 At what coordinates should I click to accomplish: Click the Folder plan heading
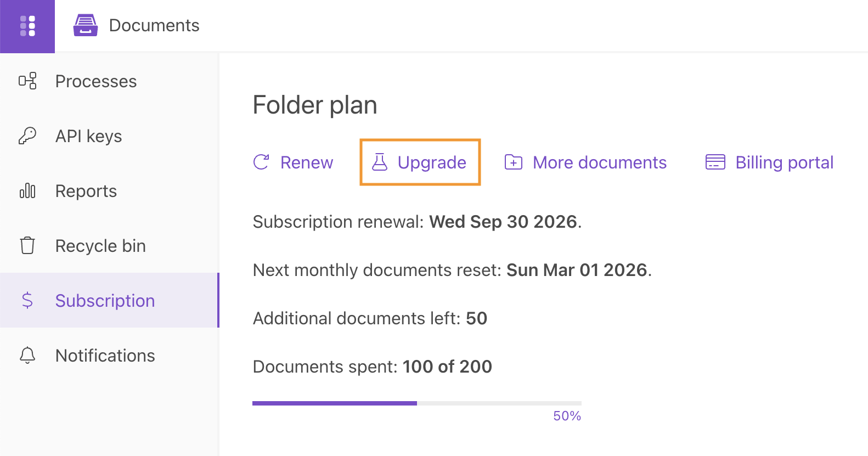pos(314,104)
